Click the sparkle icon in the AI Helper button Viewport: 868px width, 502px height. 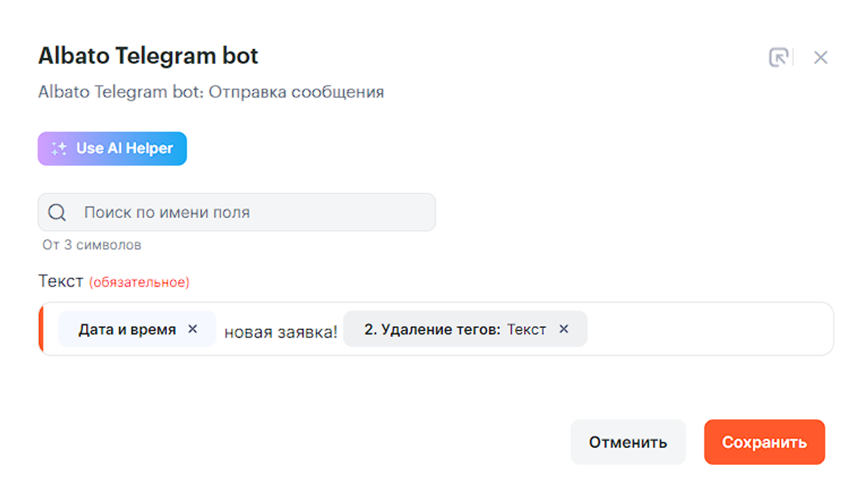[59, 149]
